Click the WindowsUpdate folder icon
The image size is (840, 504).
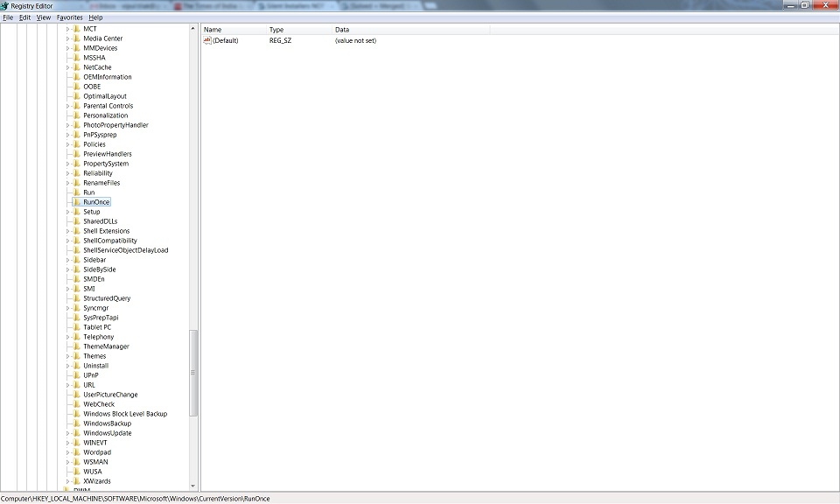pos(77,433)
